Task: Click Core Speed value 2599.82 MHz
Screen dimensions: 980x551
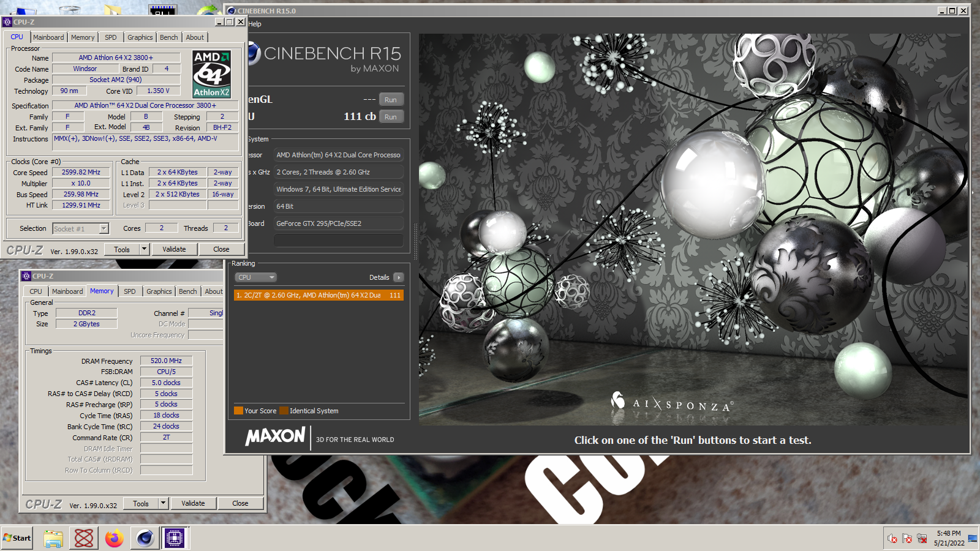Action: pyautogui.click(x=81, y=173)
